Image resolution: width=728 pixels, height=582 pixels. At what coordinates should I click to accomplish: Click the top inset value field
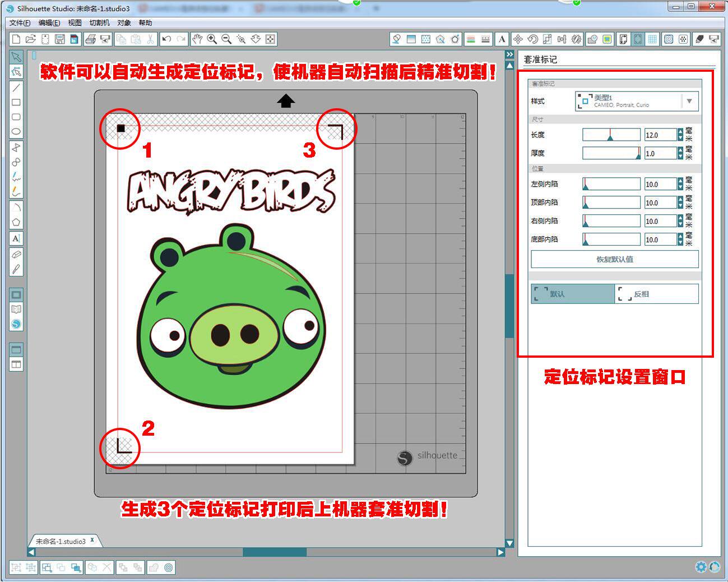pyautogui.click(x=660, y=202)
